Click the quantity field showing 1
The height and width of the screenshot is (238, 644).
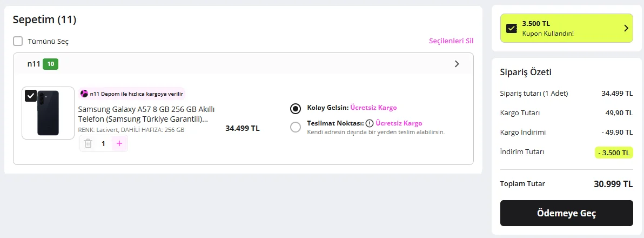[x=103, y=144]
